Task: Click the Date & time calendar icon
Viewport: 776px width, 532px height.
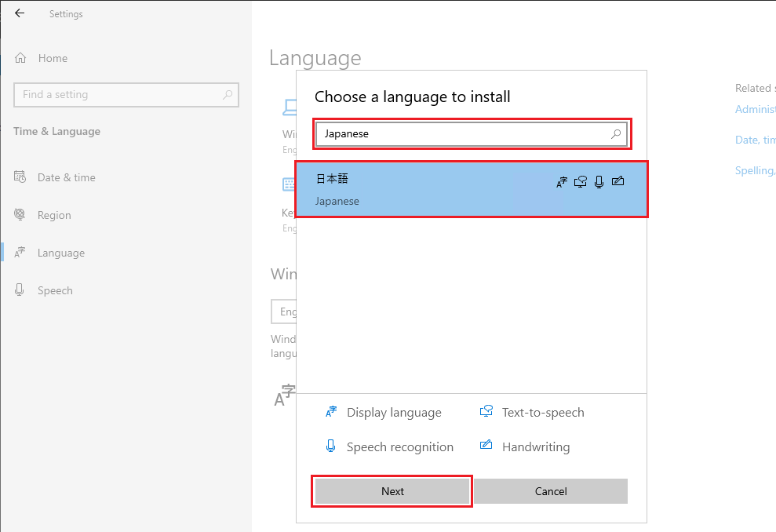Action: pyautogui.click(x=20, y=177)
